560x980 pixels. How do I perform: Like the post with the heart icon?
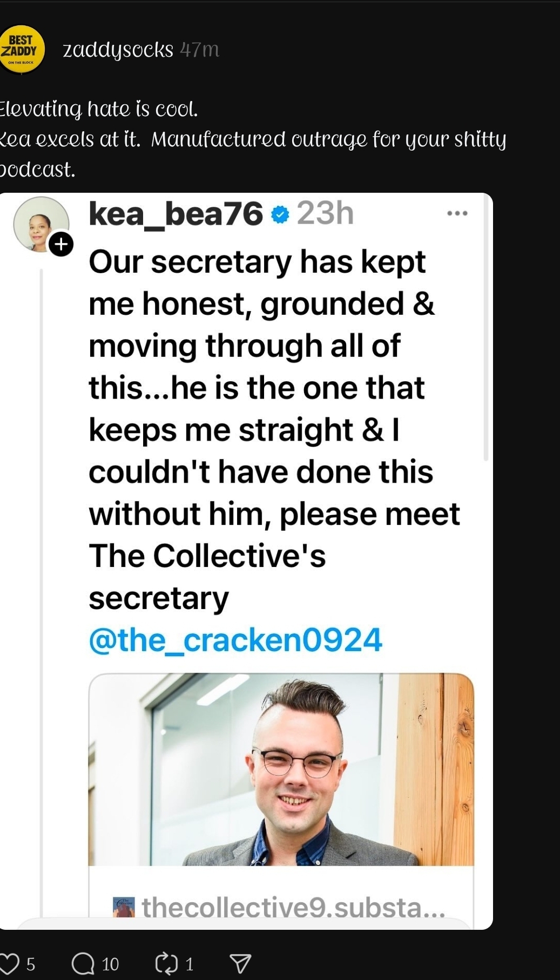(x=9, y=963)
